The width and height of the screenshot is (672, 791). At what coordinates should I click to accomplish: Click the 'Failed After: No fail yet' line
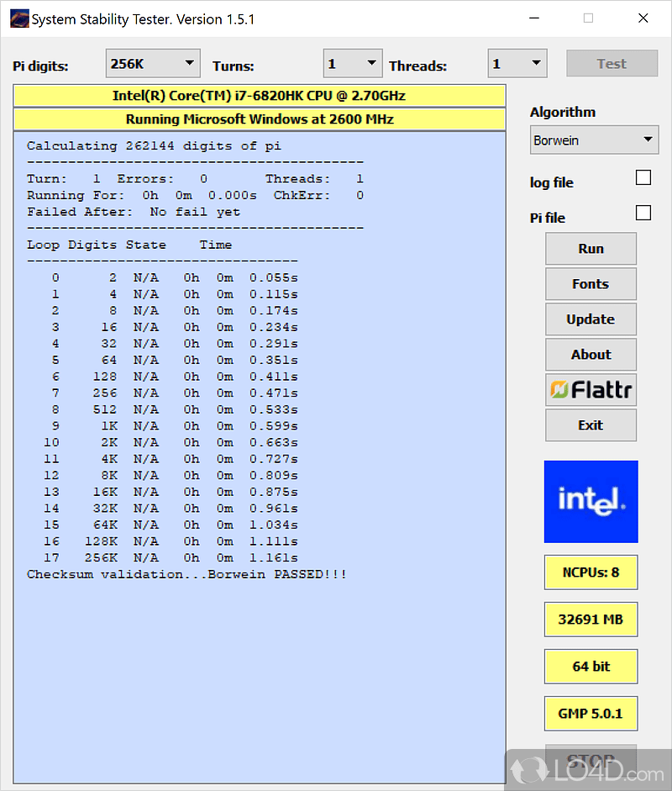tap(134, 212)
